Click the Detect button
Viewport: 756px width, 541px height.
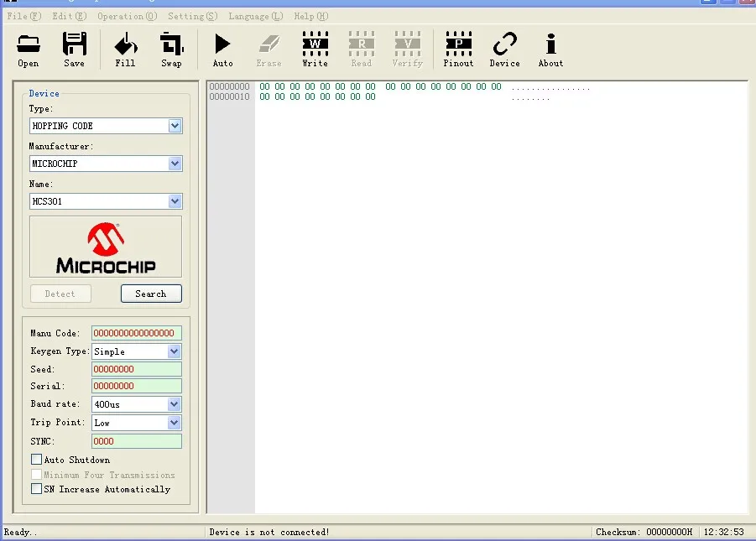coord(60,294)
